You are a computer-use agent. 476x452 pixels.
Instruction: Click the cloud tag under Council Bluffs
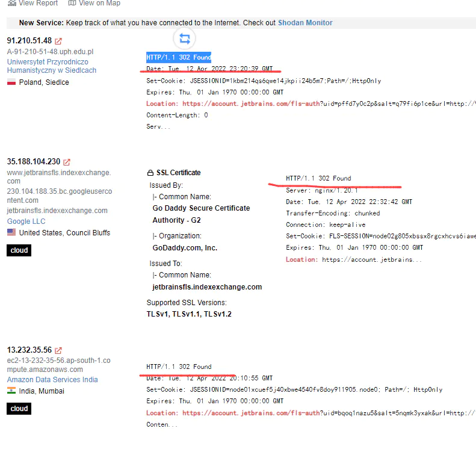(19, 250)
